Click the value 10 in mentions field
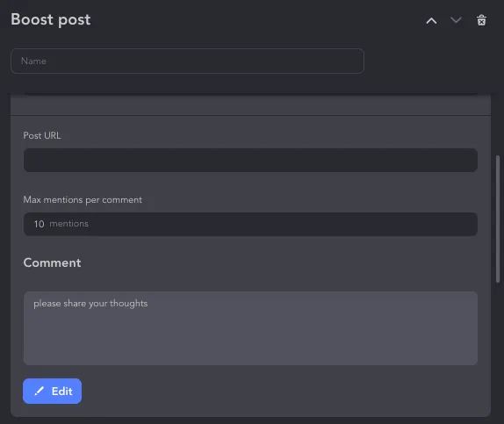Screen dimensions: 504x424 click(x=39, y=224)
